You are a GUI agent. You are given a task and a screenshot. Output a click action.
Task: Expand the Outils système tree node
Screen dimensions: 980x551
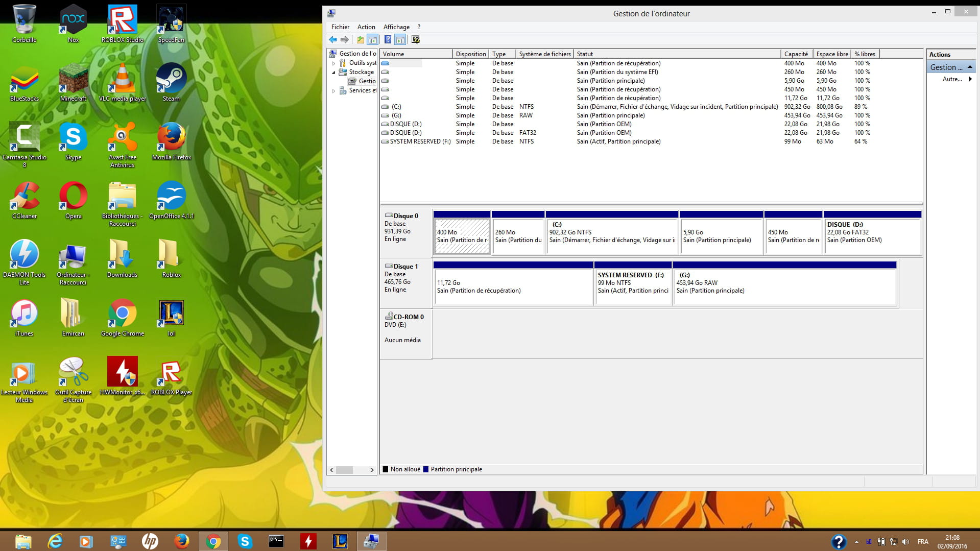pyautogui.click(x=334, y=63)
